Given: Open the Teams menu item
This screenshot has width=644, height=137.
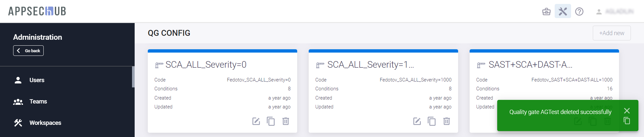Looking at the screenshot, I should [x=38, y=102].
